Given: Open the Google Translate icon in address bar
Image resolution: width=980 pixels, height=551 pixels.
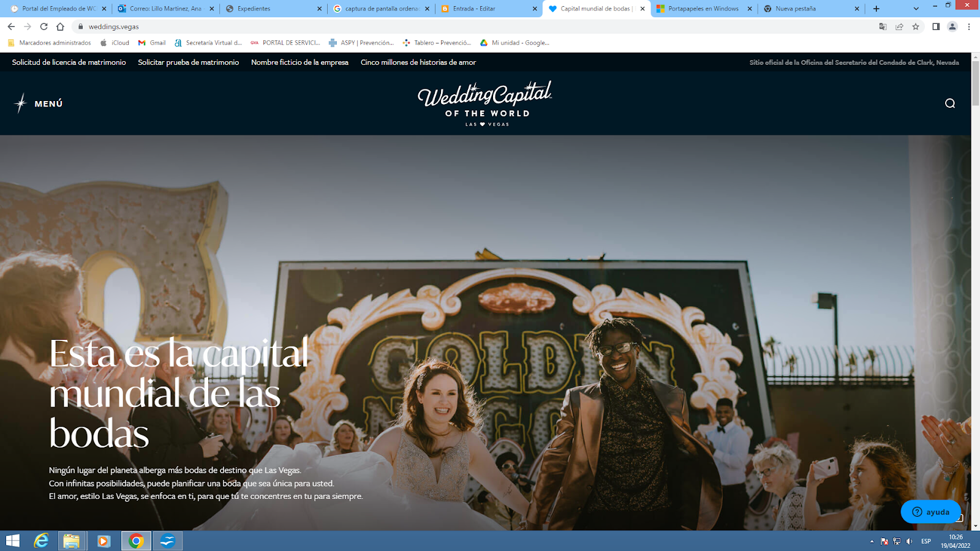Looking at the screenshot, I should (883, 26).
